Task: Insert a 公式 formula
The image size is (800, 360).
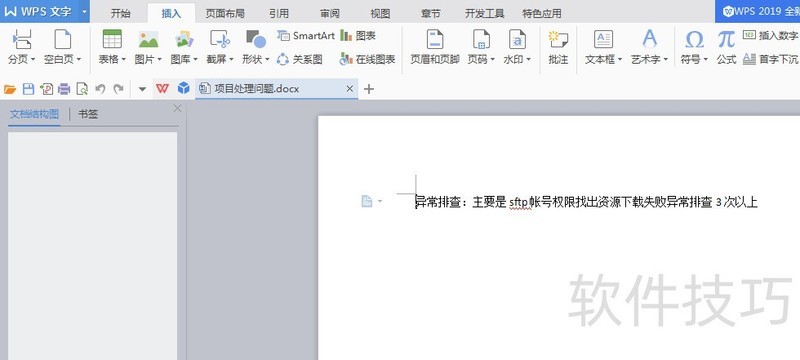Action: [x=726, y=47]
